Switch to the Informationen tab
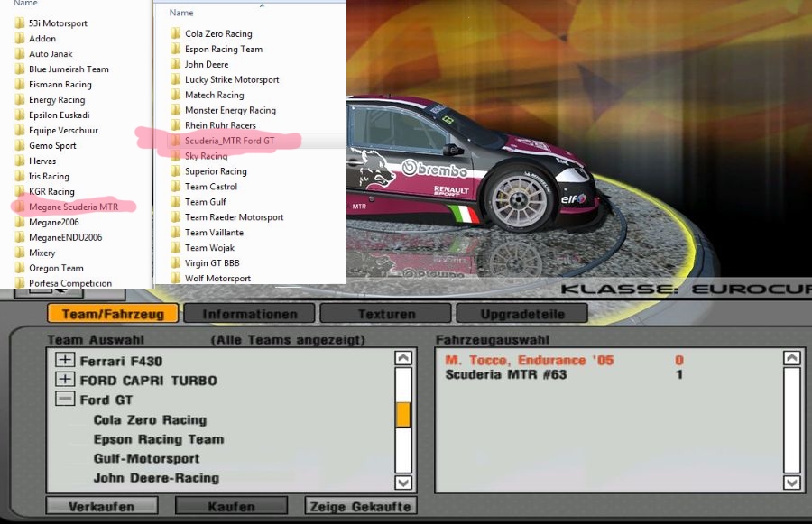 pyautogui.click(x=249, y=314)
